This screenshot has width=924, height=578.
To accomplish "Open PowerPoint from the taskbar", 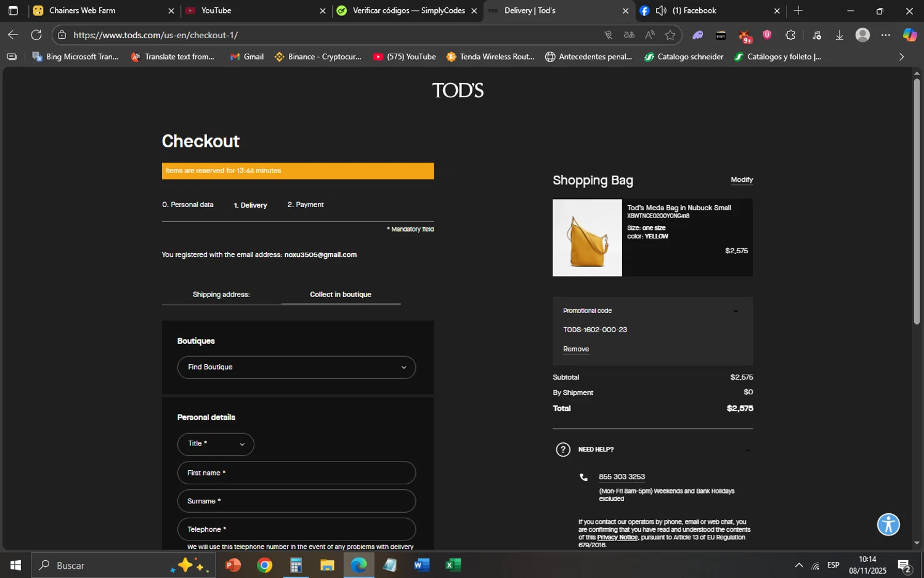I will 233,565.
